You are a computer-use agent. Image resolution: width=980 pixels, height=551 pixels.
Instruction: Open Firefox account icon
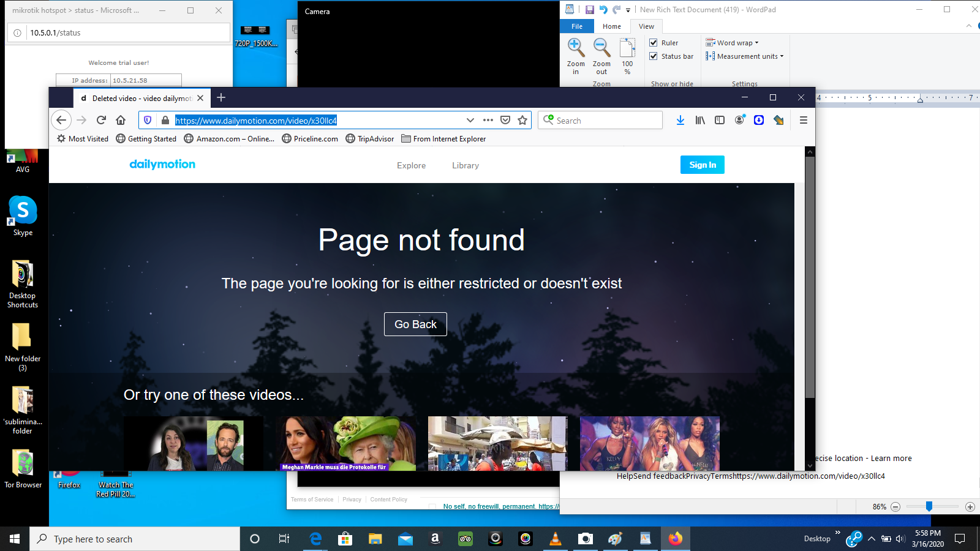click(x=740, y=120)
